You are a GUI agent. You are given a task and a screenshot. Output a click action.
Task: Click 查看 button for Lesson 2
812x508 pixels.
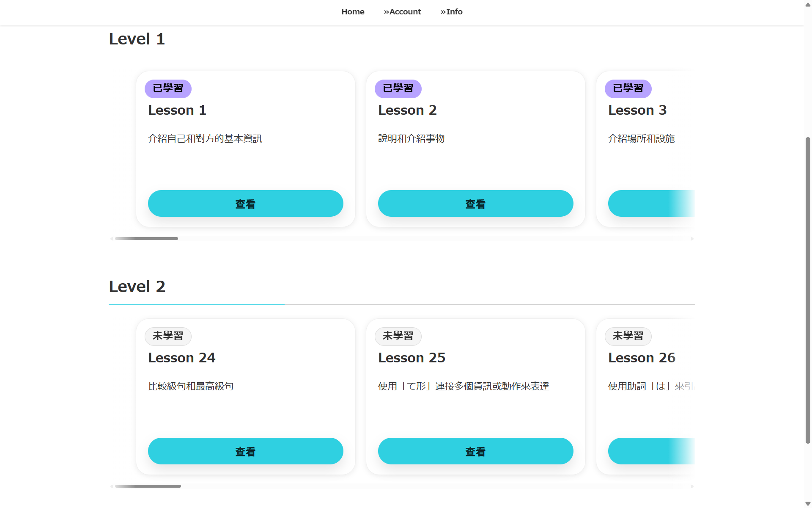475,204
